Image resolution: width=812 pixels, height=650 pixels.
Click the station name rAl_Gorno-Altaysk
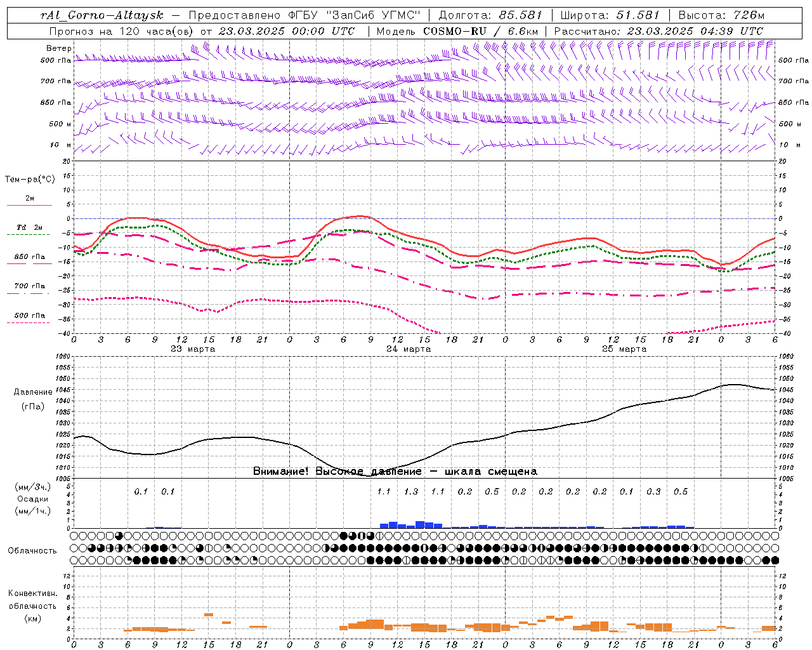tap(101, 15)
